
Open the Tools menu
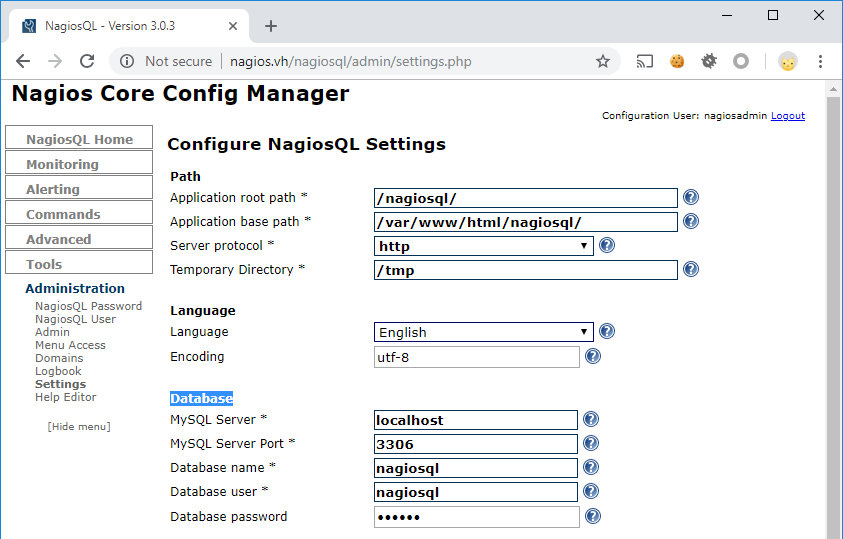coord(79,262)
